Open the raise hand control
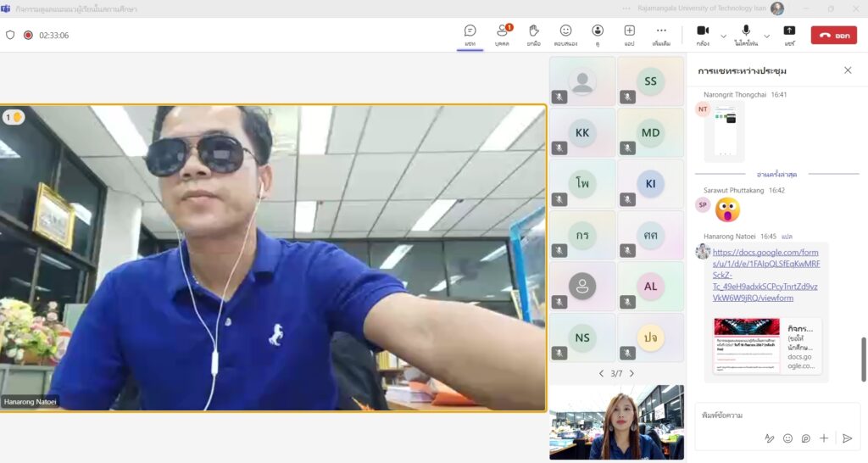Image resolution: width=868 pixels, height=463 pixels. click(533, 34)
